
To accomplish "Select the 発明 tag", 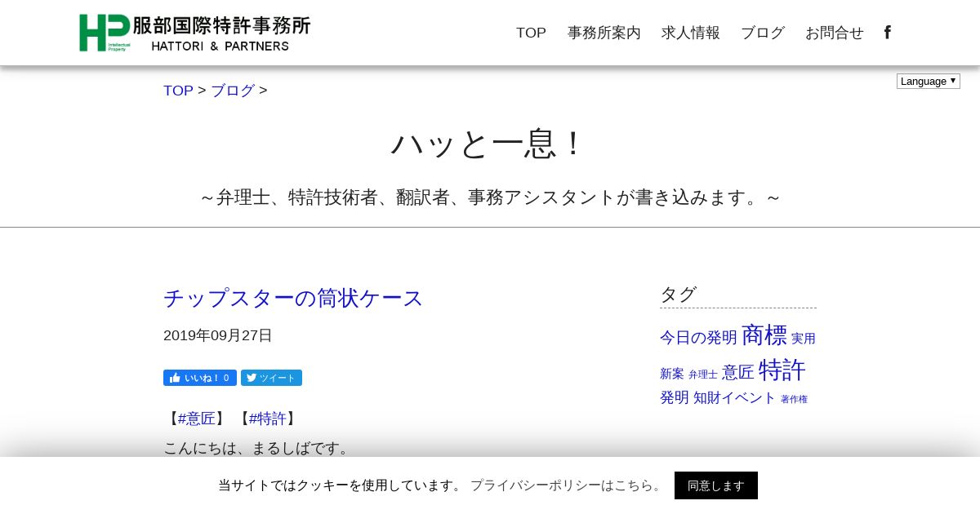I will pos(675,397).
